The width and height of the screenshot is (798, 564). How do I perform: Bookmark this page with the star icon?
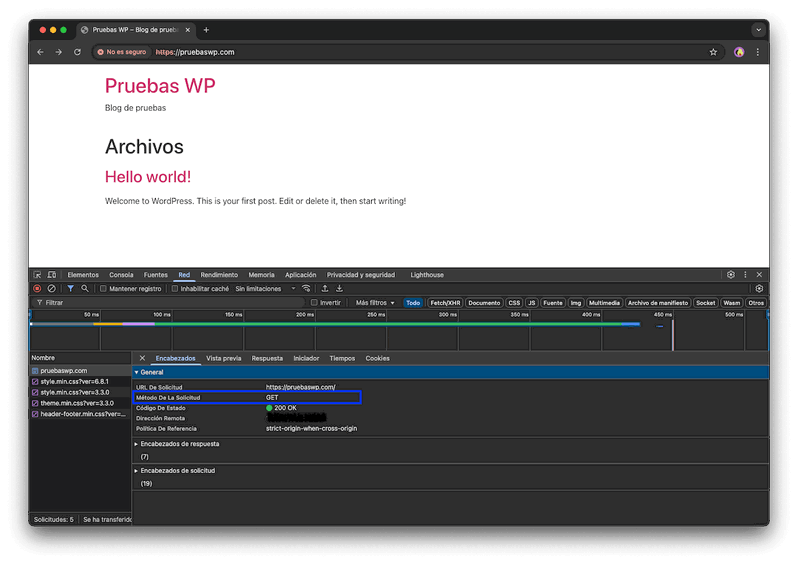[713, 52]
